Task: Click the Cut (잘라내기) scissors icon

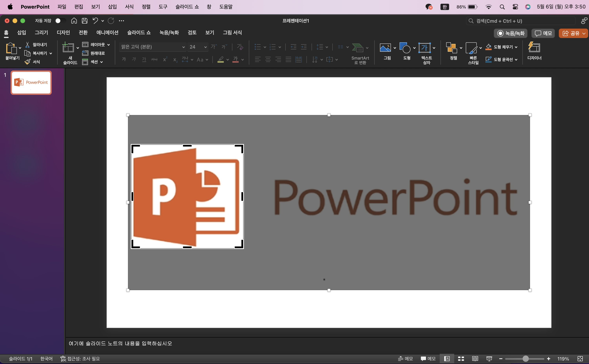Action: (27, 44)
